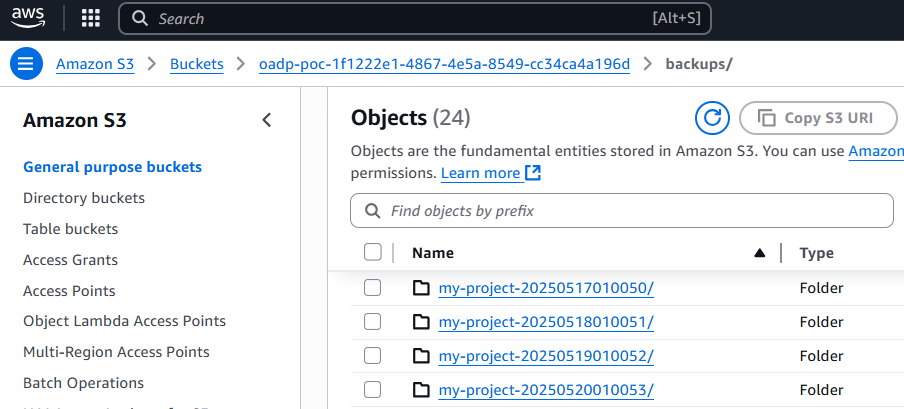904x409 pixels.
Task: Focus the Find objects by prefix field
Action: tap(622, 211)
